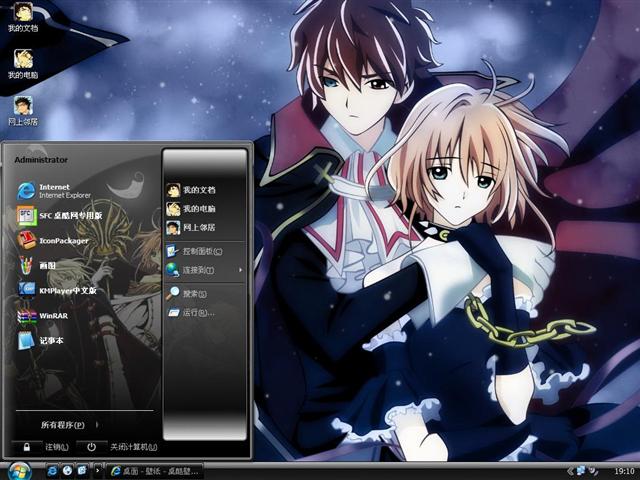Open 我的电脑 desktop icon
The width and height of the screenshot is (640, 480).
[x=23, y=64]
